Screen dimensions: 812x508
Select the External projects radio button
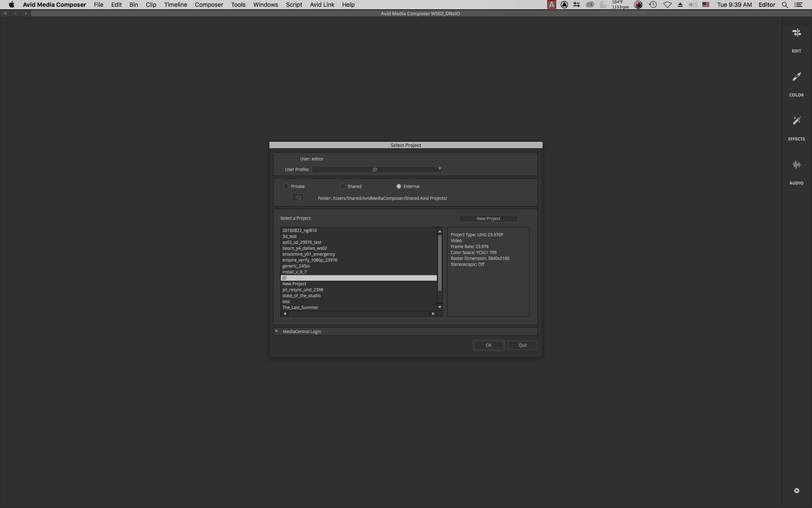(x=399, y=186)
